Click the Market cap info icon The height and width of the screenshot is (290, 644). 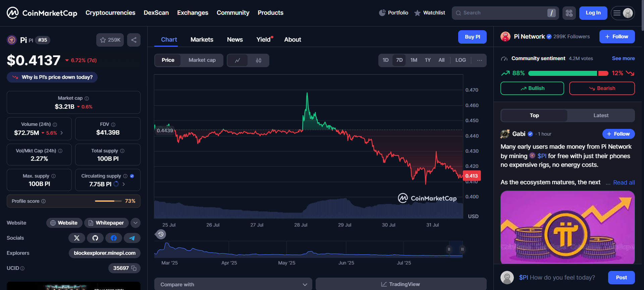(87, 98)
